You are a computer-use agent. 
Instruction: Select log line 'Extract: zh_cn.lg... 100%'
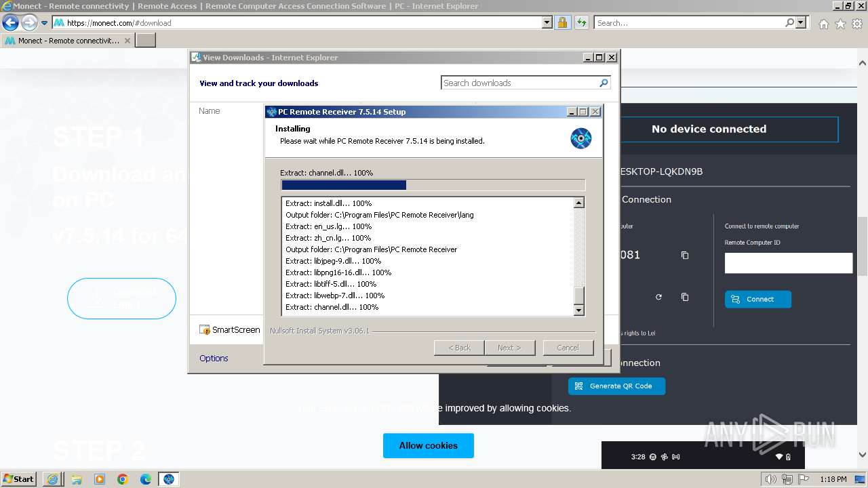coord(328,238)
